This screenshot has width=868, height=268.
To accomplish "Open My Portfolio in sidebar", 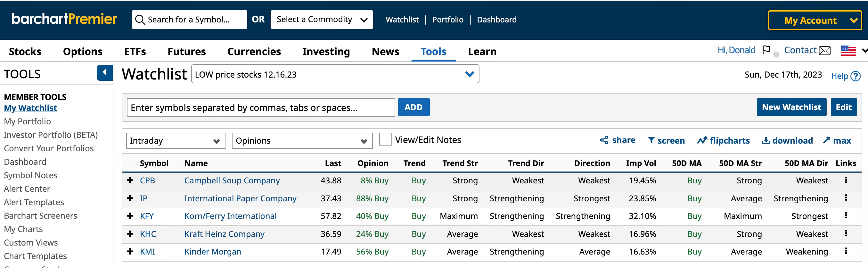I will (27, 121).
